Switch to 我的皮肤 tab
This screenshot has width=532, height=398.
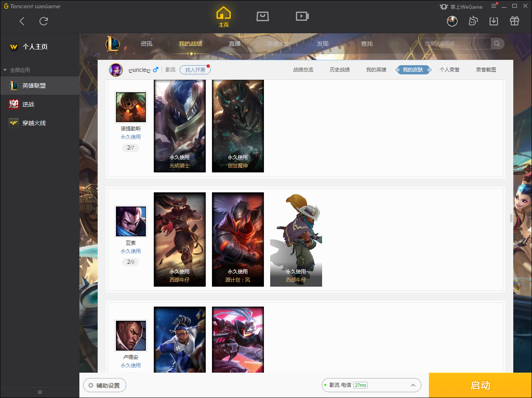coord(413,70)
